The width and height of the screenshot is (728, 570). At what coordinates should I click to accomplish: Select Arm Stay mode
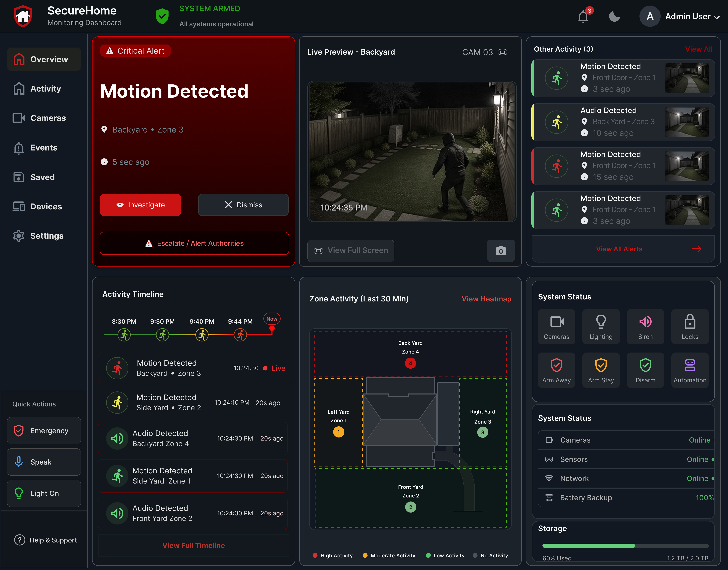[x=601, y=370]
